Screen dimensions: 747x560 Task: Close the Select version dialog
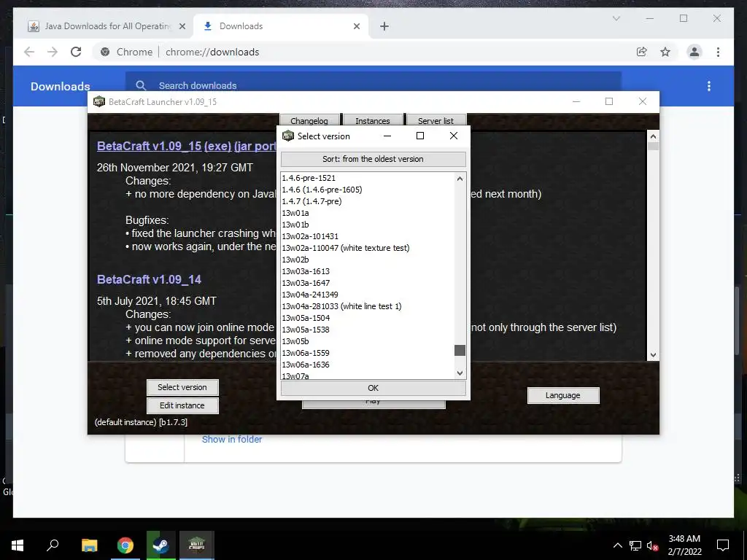pyautogui.click(x=454, y=136)
